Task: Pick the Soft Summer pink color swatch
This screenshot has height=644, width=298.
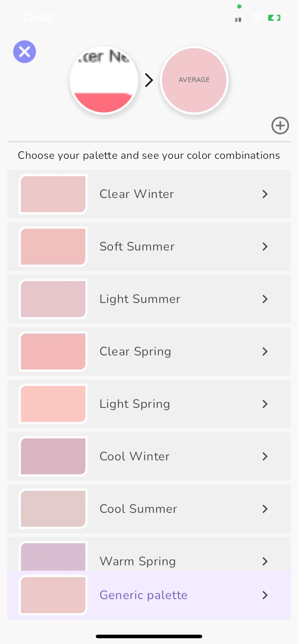Action: tap(53, 247)
